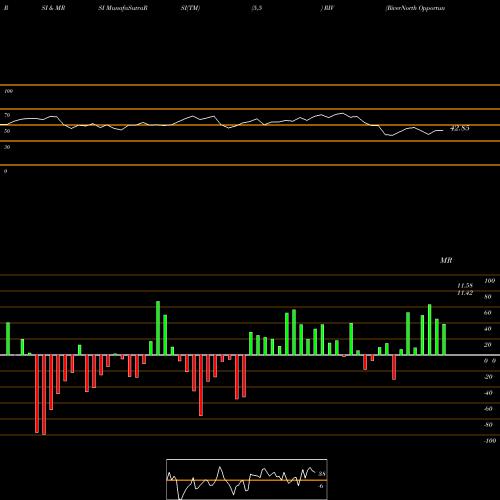This screenshot has width=500, height=500.
Task: Click the MR axis label -100
Action: [490, 441]
